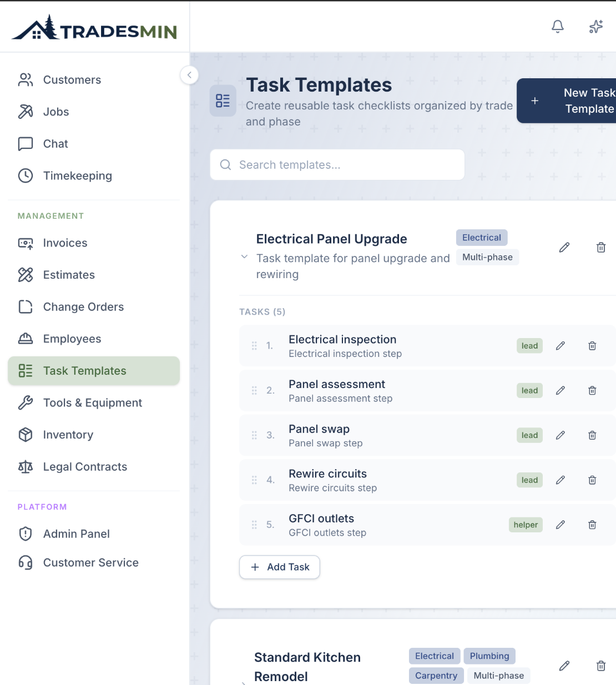
Task: Go to Jobs page
Action: 94,112
